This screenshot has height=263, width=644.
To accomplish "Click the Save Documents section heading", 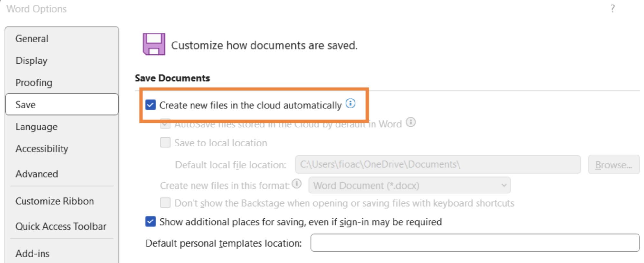I will coord(172,78).
